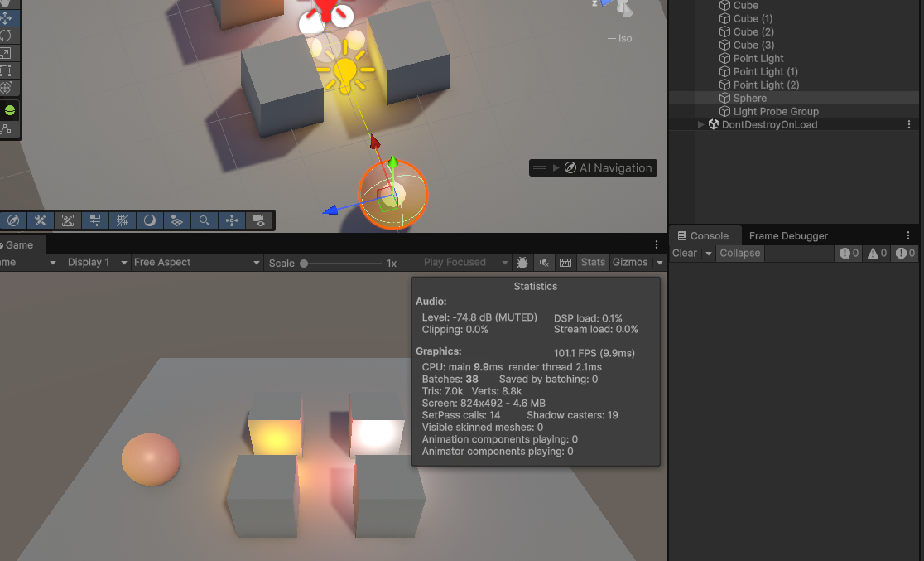Switch to the Frame Debugger tab
The width and height of the screenshot is (924, 561).
click(x=788, y=235)
